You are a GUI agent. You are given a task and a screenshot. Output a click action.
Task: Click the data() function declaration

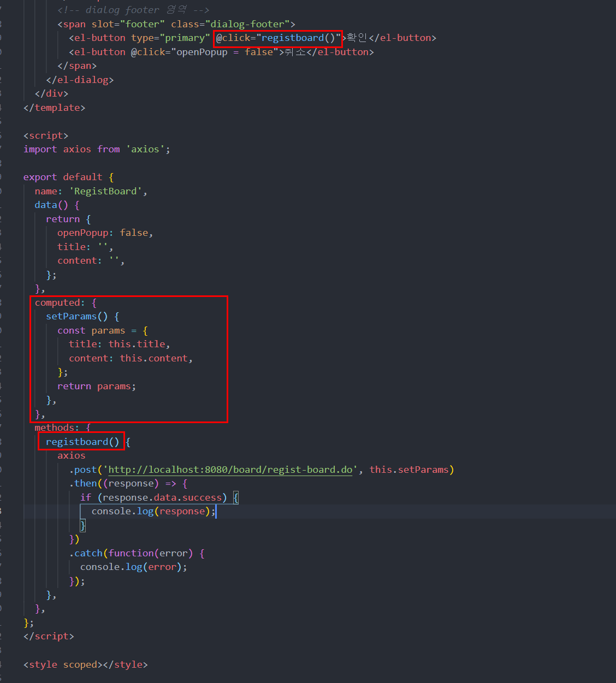[57, 205]
